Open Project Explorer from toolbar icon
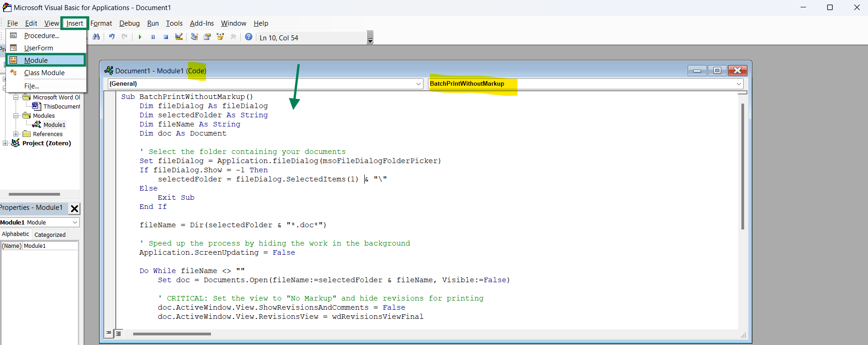868x345 pixels. coord(195,37)
